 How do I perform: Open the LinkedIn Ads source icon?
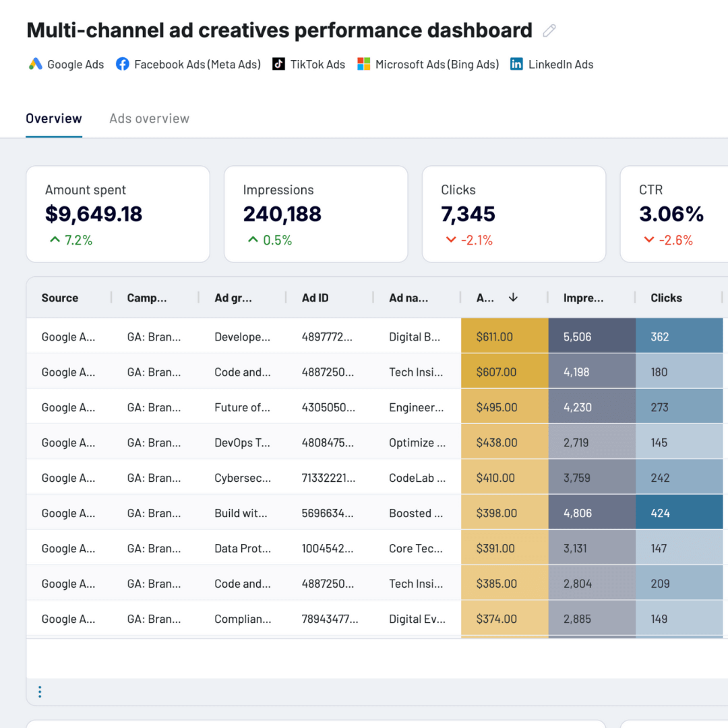[x=516, y=64]
